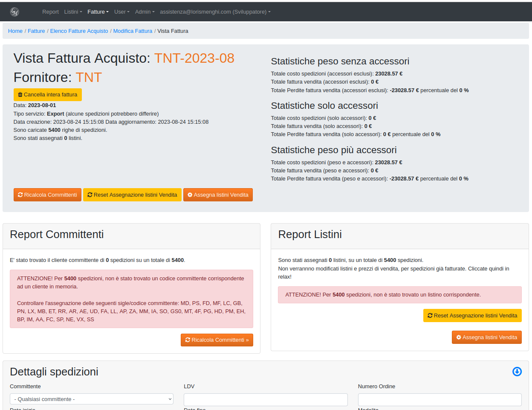Viewport: 532px width, 410px height.
Task: Click Assegna listini Vendita in header panel
Action: [218, 195]
